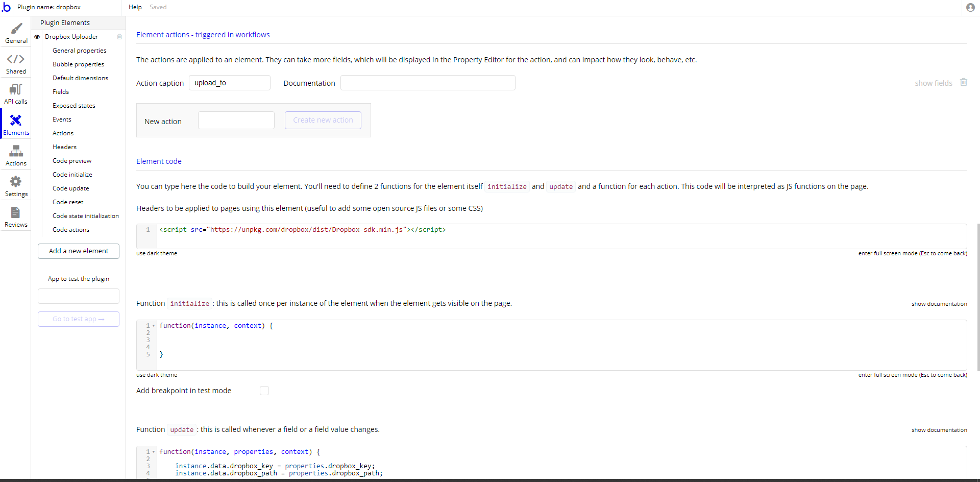Click the Create new action button
The image size is (980, 482).
pos(323,120)
